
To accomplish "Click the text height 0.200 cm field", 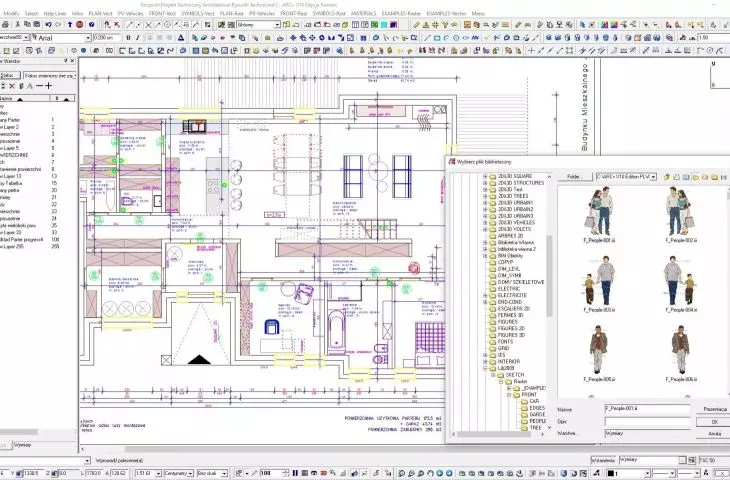I will pos(107,38).
